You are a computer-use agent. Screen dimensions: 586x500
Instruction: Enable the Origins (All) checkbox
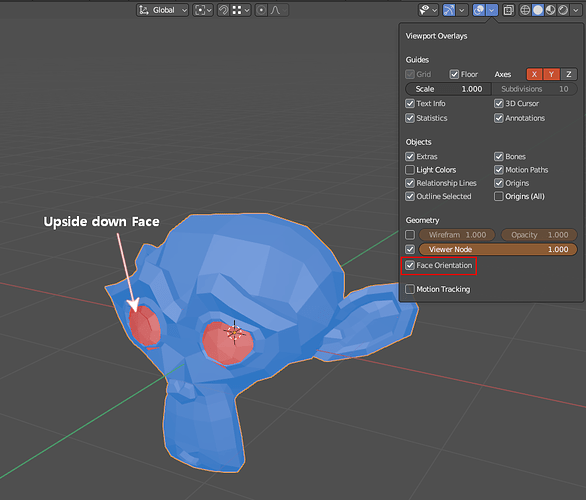pyautogui.click(x=499, y=196)
